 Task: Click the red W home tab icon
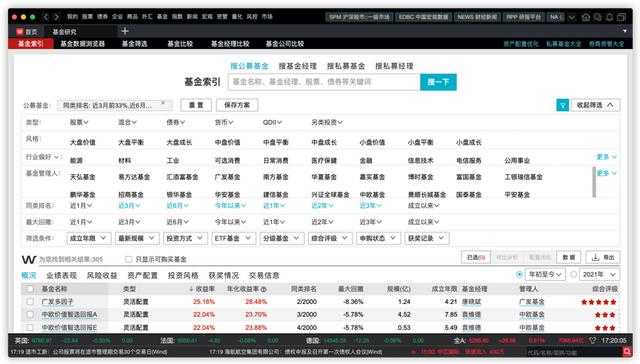20,31
